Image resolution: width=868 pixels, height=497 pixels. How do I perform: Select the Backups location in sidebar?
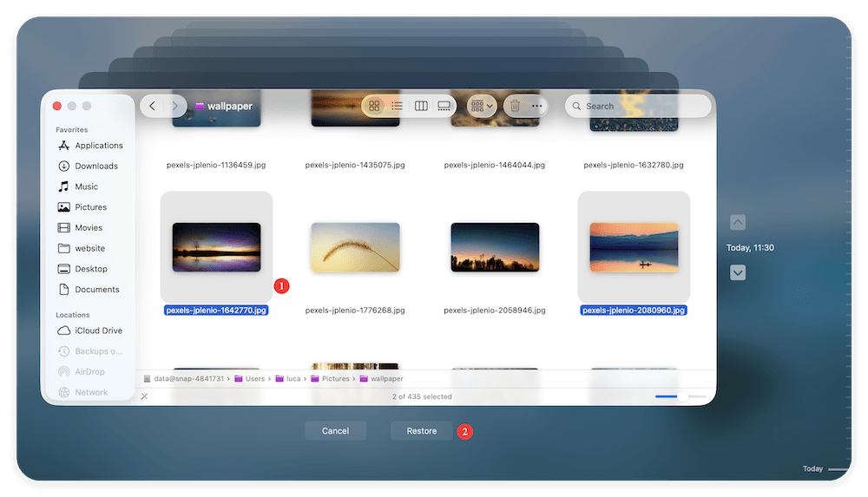pos(90,351)
